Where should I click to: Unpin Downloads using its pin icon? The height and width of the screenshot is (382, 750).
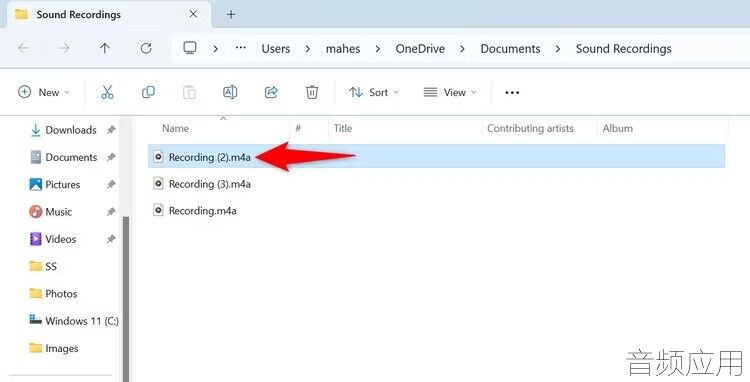tap(111, 130)
